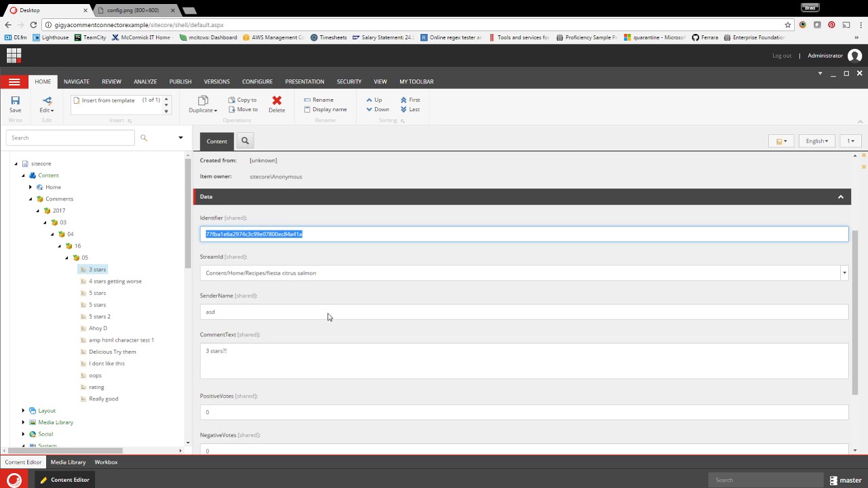
Task: Click the Log out link
Action: 782,56
